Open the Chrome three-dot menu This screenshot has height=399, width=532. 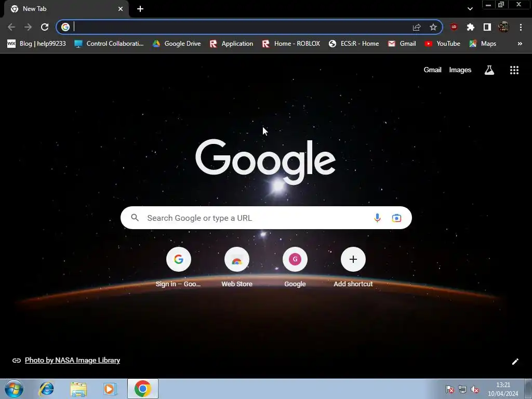pos(521,27)
